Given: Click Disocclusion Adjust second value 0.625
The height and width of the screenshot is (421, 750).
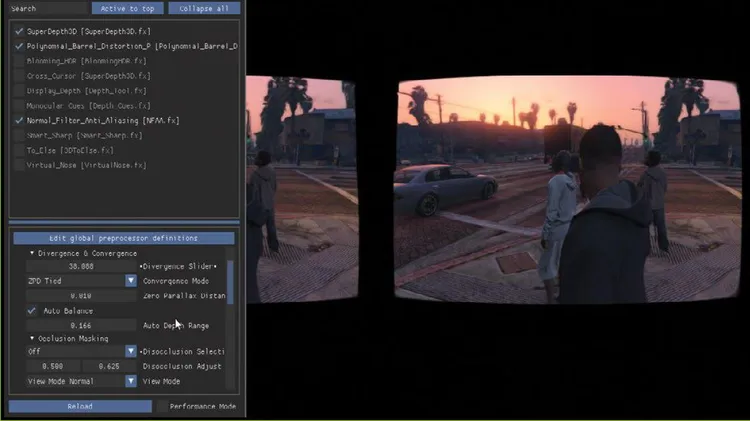Looking at the screenshot, I should coord(109,366).
